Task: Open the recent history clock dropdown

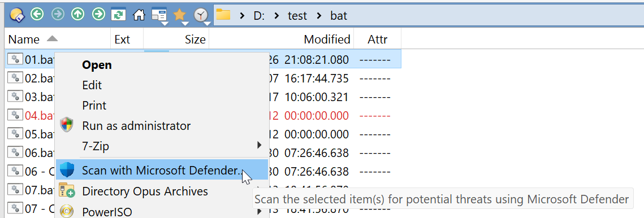Action: 201,16
